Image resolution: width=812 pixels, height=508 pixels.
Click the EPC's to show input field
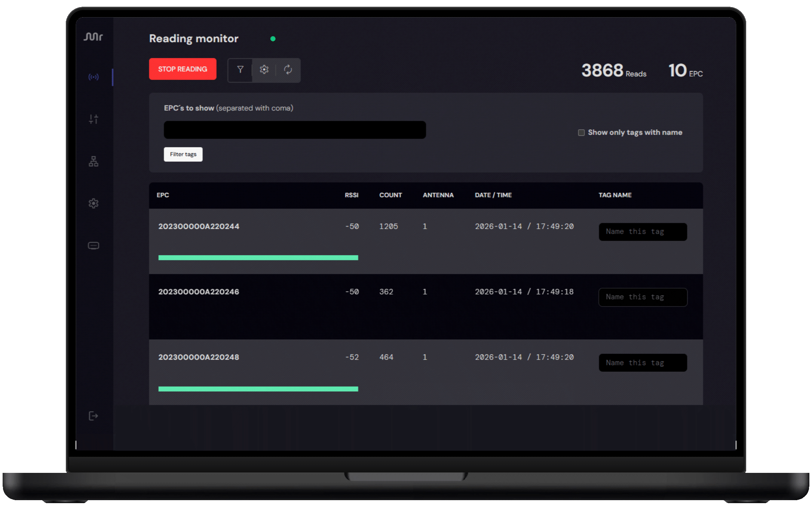point(295,130)
